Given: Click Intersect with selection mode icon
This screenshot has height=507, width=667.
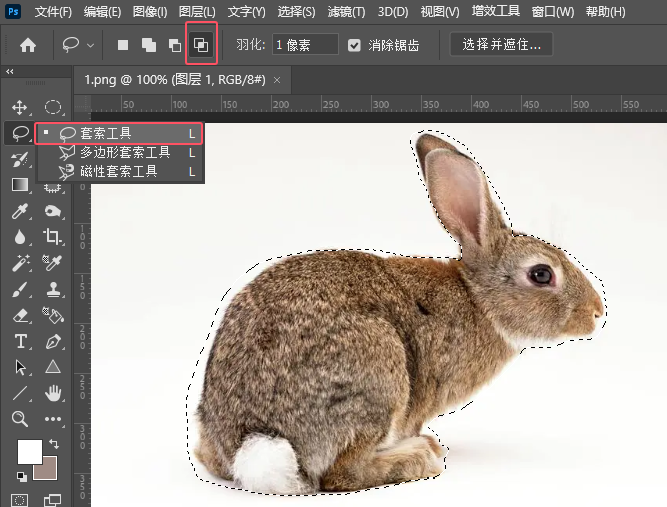Looking at the screenshot, I should [201, 45].
